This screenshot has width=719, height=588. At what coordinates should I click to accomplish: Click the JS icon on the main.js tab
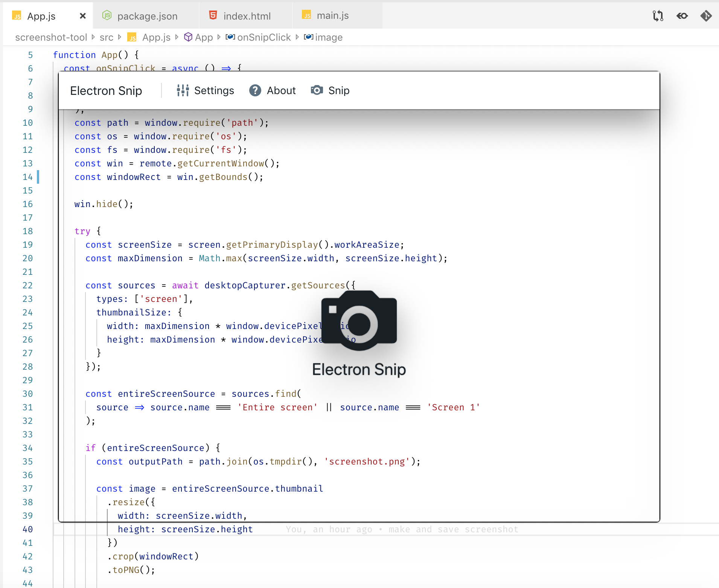(x=307, y=15)
